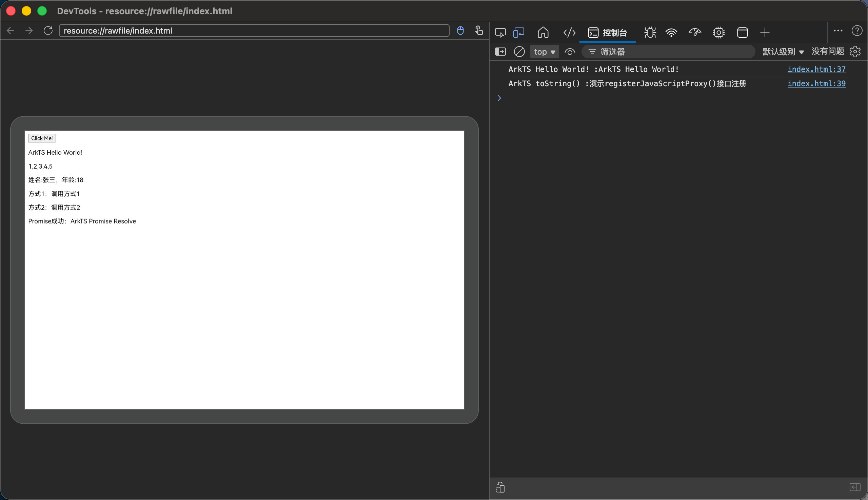Open the Memory chip icon tab
868x500 pixels.
click(718, 33)
